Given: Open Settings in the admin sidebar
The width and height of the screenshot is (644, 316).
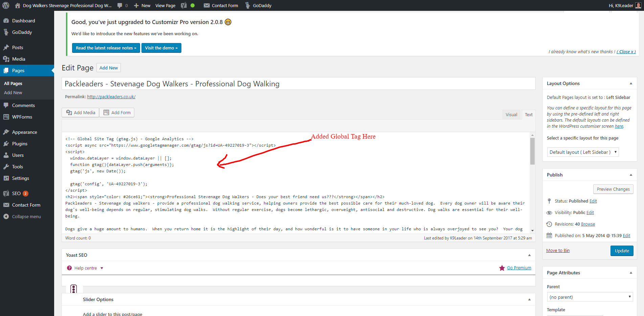Looking at the screenshot, I should tap(20, 178).
